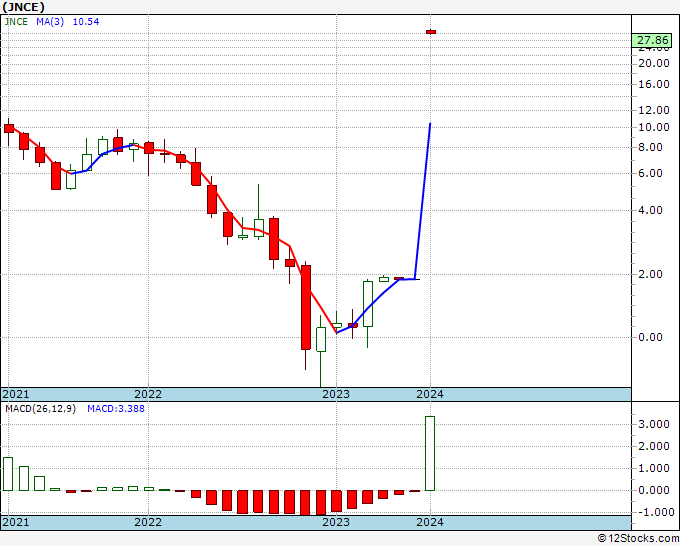Click the 8.00 price axis label
This screenshot has height=546, width=680.
(x=650, y=147)
